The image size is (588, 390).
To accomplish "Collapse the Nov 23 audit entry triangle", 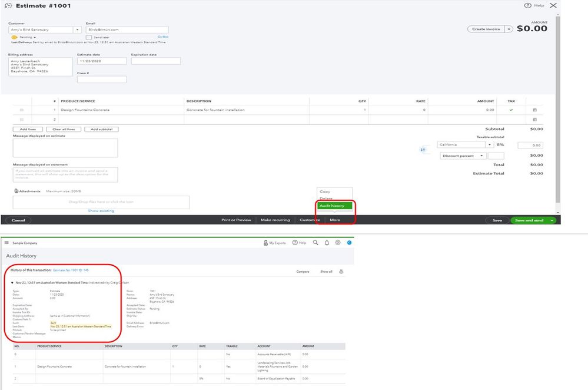I will [x=12, y=283].
